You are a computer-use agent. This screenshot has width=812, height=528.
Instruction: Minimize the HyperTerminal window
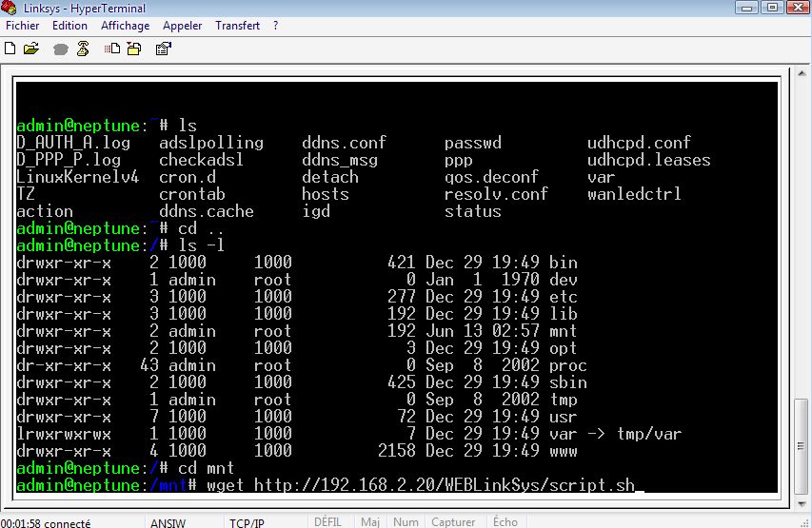746,8
